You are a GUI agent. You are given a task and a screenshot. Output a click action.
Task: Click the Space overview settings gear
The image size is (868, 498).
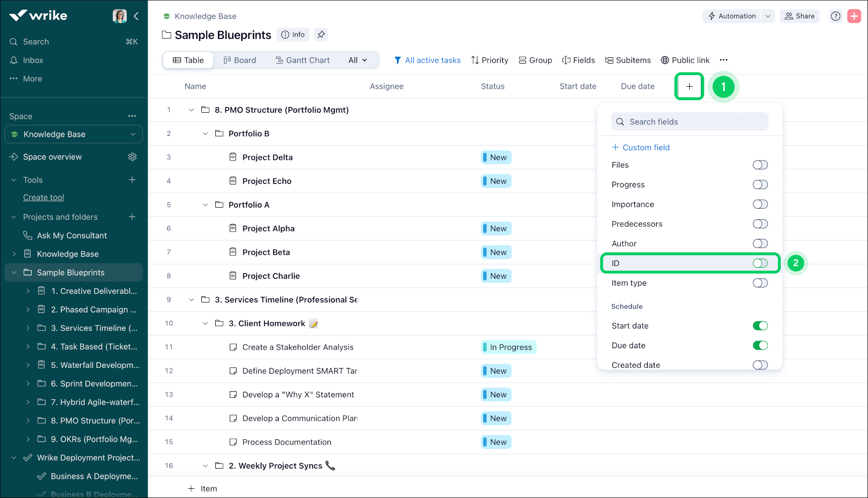(132, 157)
